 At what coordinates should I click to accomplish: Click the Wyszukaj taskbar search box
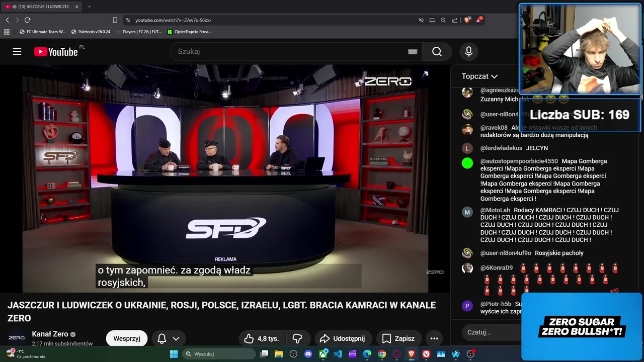pyautogui.click(x=219, y=354)
